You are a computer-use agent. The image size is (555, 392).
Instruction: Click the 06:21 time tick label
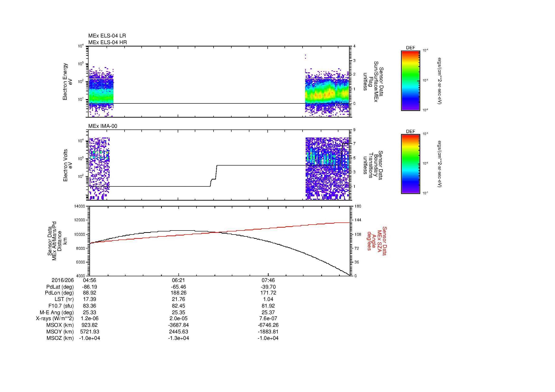(x=179, y=280)
